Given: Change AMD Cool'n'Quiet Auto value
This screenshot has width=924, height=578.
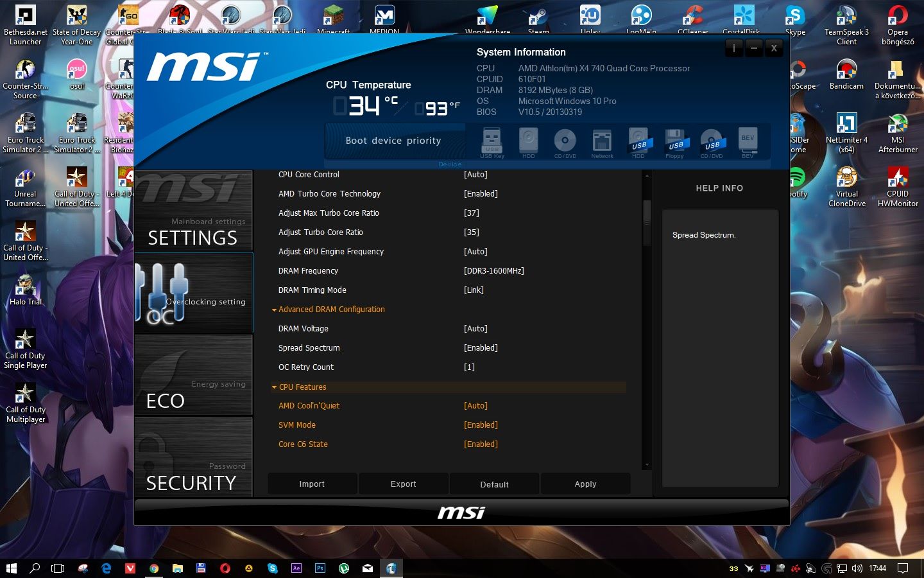Looking at the screenshot, I should pos(475,406).
